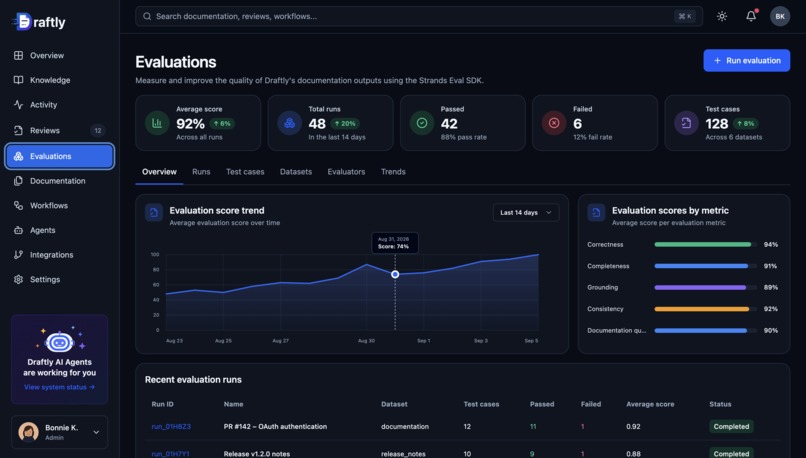806x458 pixels.
Task: Open the BK profile avatar
Action: pos(780,16)
